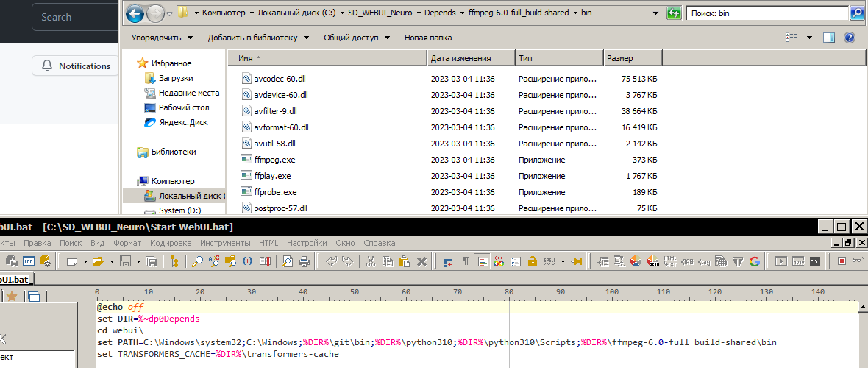868x368 pixels.
Task: Click the Delete X icon
Action: [421, 261]
